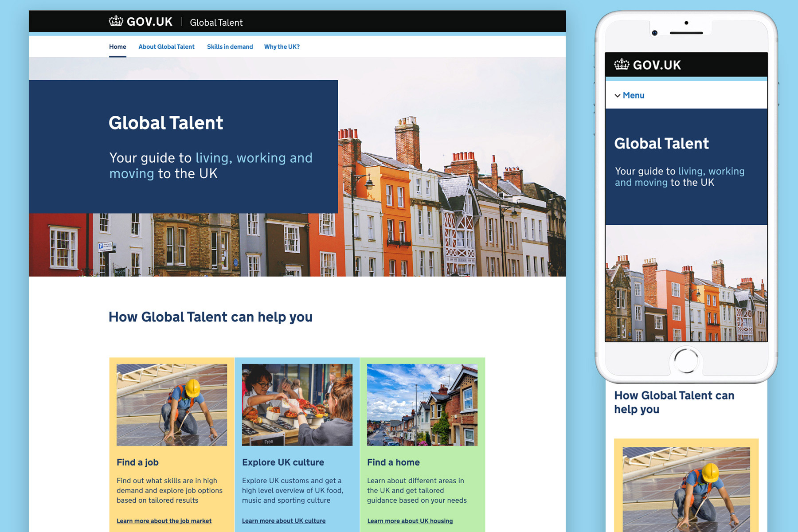798x532 pixels.
Task: Follow Learn more about the job market link
Action: [x=164, y=521]
